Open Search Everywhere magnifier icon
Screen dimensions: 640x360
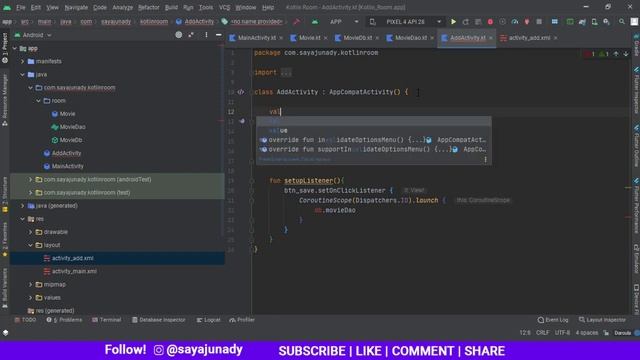pyautogui.click(x=622, y=22)
